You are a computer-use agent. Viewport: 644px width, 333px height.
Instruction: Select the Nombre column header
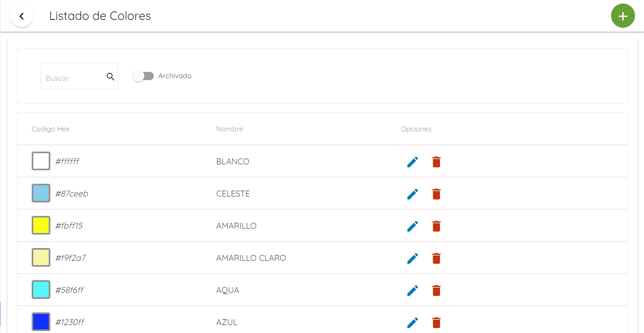(x=229, y=129)
